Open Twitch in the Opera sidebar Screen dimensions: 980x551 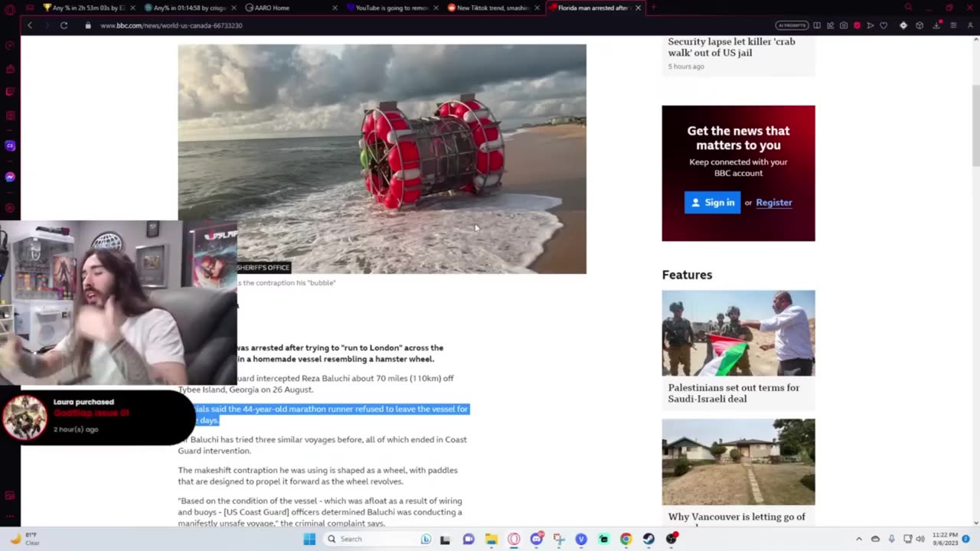(10, 92)
